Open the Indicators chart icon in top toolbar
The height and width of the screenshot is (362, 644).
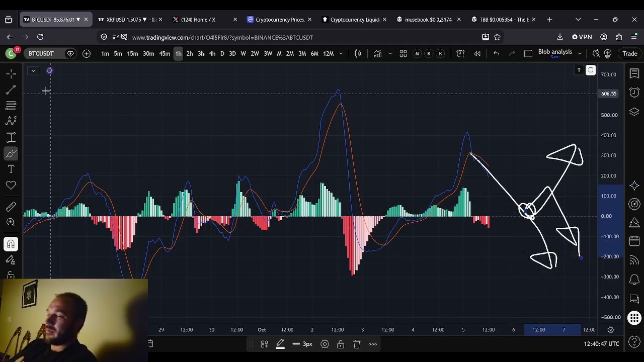pos(377,54)
